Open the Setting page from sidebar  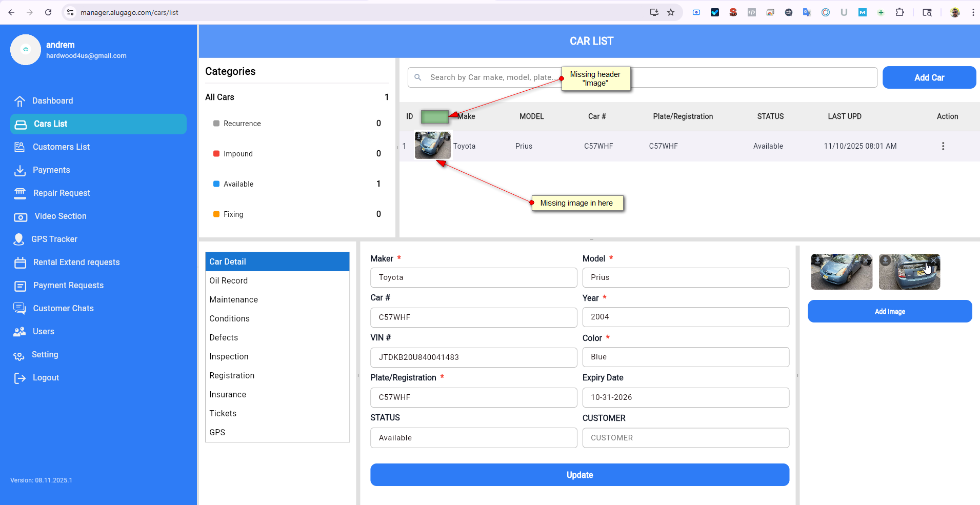click(45, 354)
